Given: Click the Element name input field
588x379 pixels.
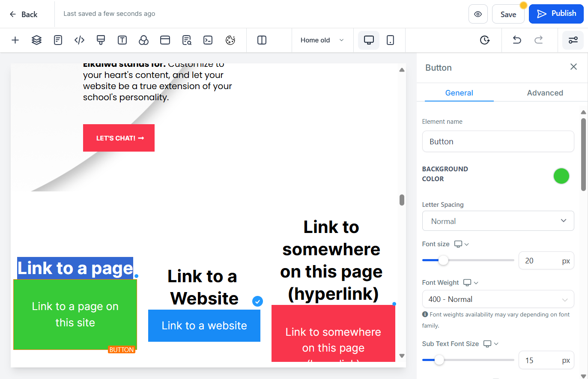Looking at the screenshot, I should [x=498, y=141].
